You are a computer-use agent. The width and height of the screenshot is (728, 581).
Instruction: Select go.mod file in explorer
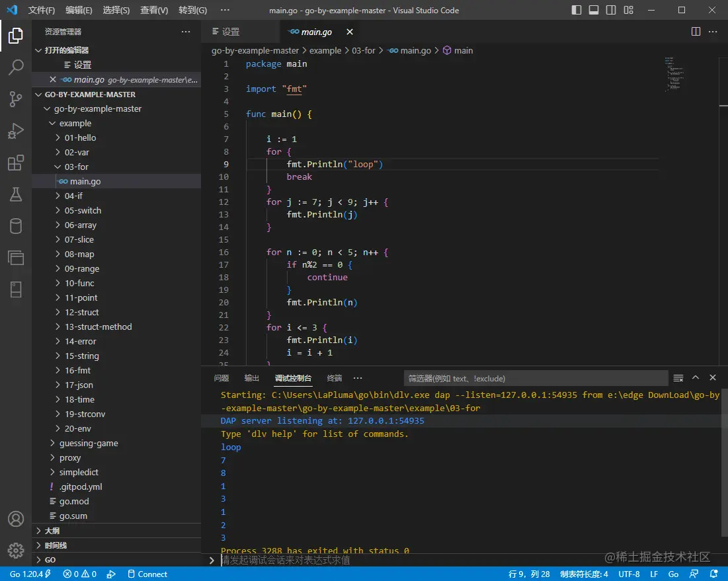pos(74,501)
